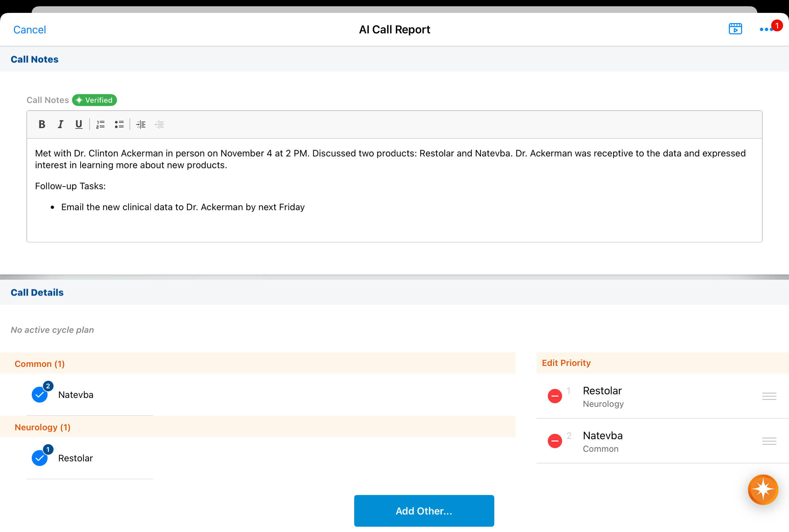
Task: Toggle bold formatting in call notes
Action: [42, 124]
